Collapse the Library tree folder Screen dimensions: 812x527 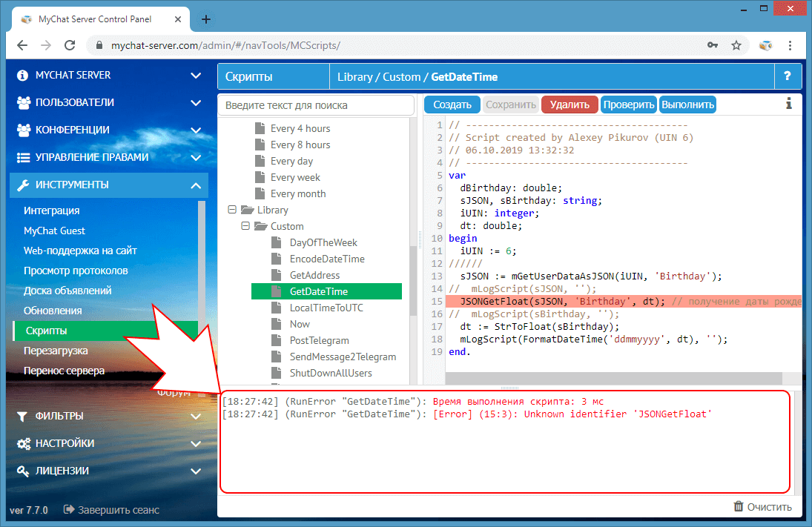[x=232, y=210]
